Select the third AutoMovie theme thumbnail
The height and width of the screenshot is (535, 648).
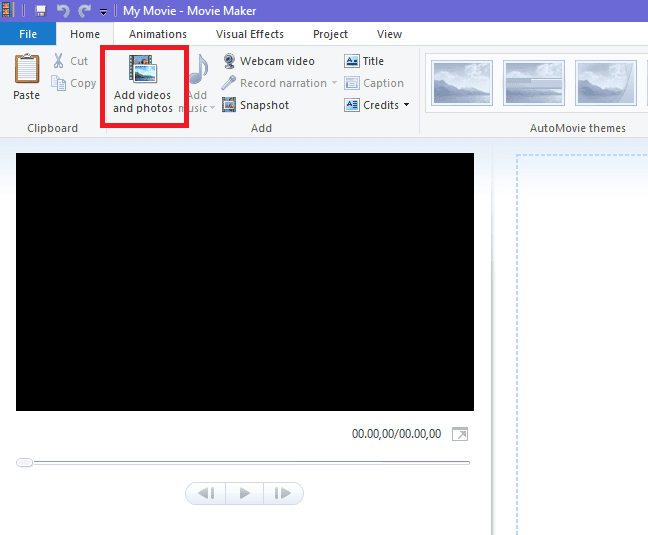pos(605,83)
